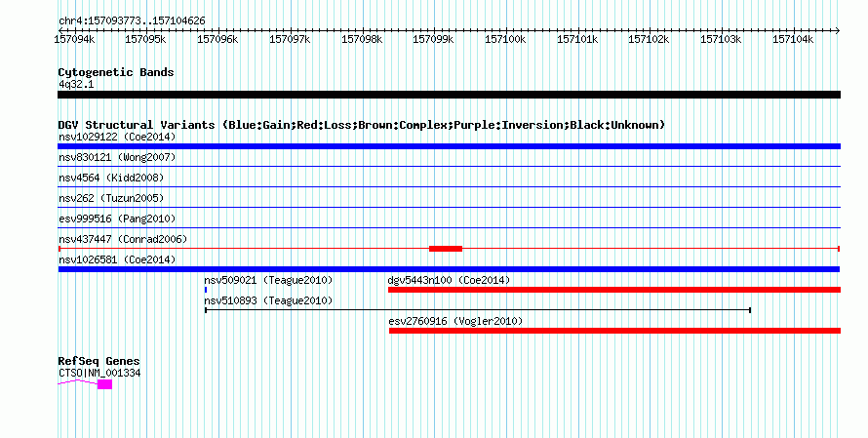The height and width of the screenshot is (438, 868).
Task: Click the 157095k ruler tick label
Action: point(145,39)
